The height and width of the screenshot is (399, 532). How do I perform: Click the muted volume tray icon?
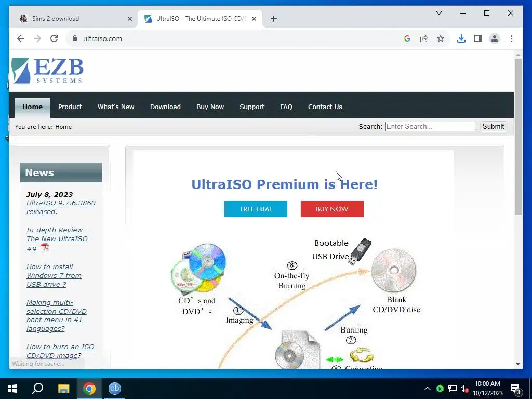[464, 389]
